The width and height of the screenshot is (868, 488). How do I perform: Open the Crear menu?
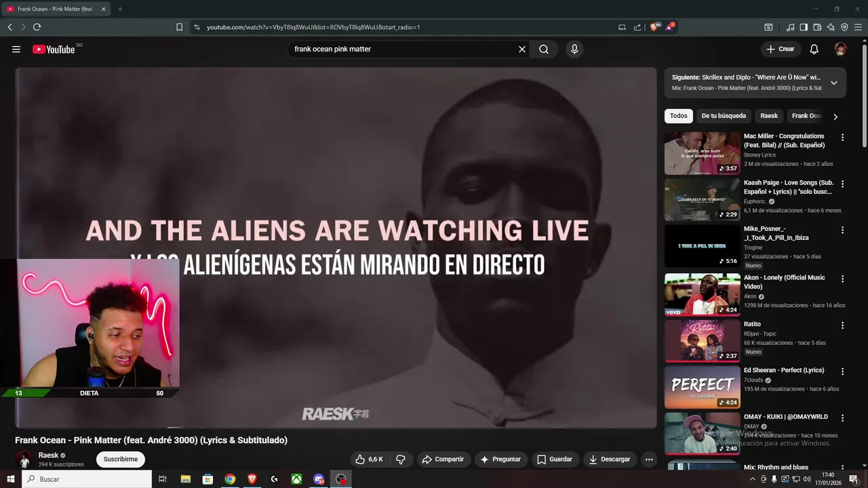(x=781, y=49)
